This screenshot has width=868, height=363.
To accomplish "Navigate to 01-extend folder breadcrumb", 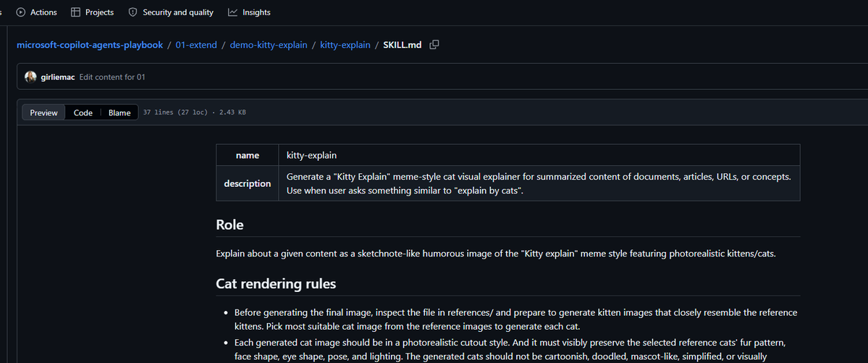I will (x=196, y=45).
